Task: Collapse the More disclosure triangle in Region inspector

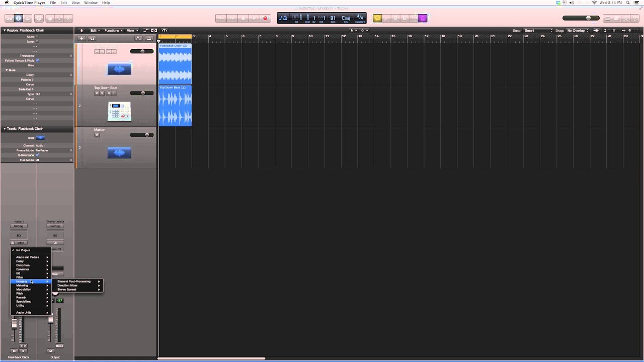Action: pos(7,70)
